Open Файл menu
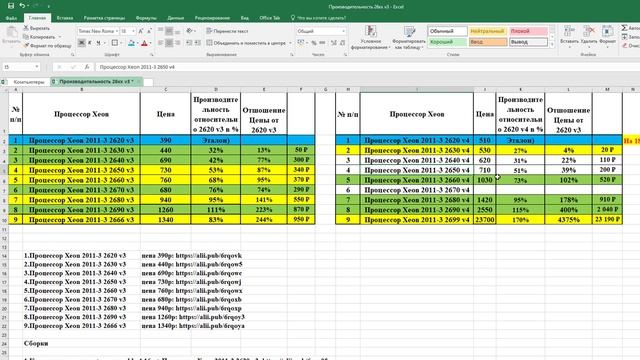This screenshot has height=360, width=640. tap(11, 18)
